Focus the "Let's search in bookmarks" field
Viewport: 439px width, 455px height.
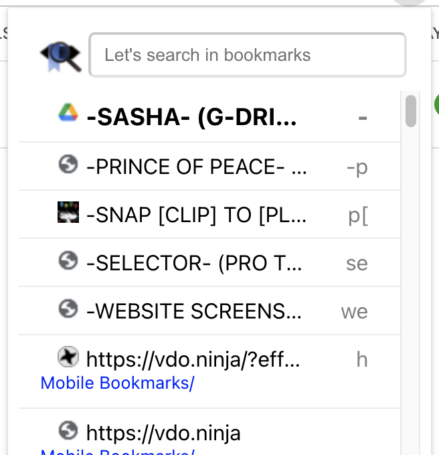[x=247, y=55]
